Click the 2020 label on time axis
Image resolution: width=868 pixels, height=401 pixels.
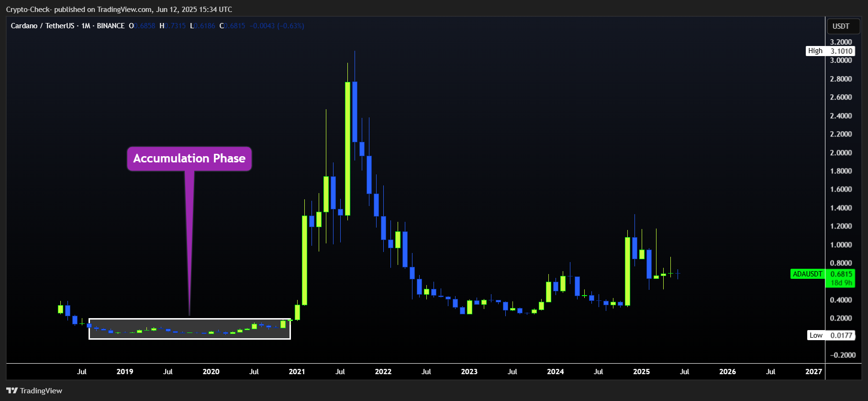coord(211,372)
